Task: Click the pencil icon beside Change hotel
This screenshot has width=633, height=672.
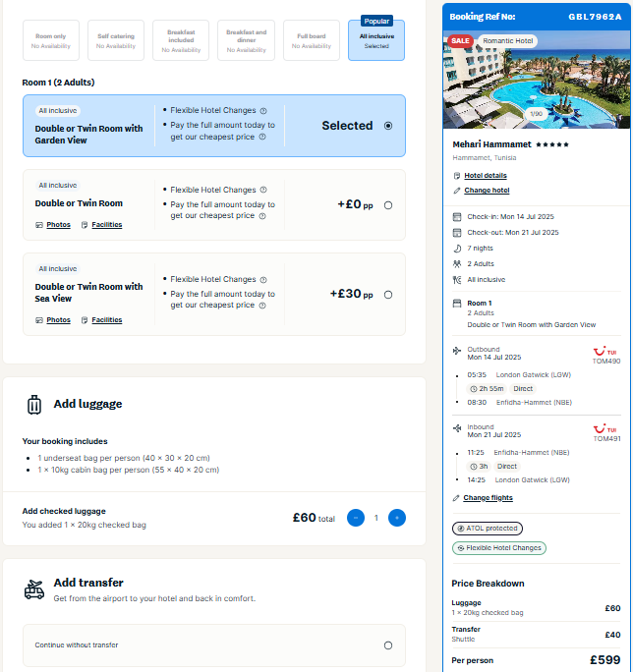Action: pos(457,191)
